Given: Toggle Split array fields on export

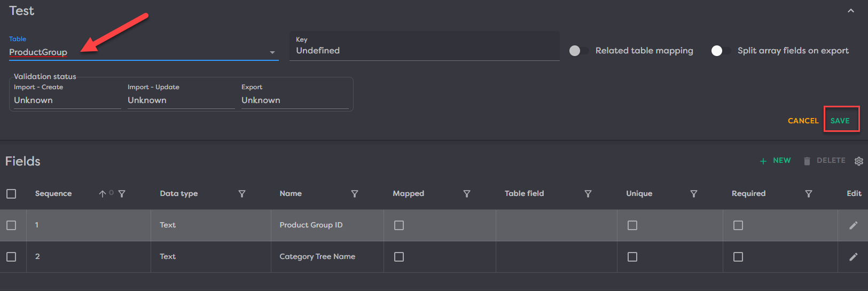Looking at the screenshot, I should 720,51.
